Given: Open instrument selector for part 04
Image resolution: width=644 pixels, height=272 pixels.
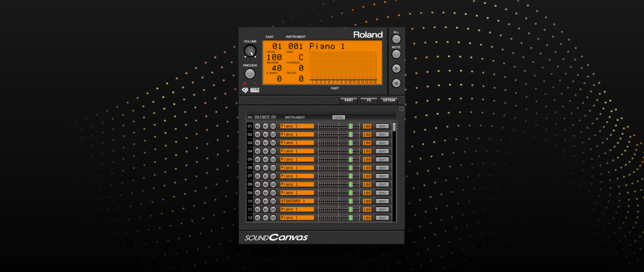Looking at the screenshot, I should [x=297, y=151].
